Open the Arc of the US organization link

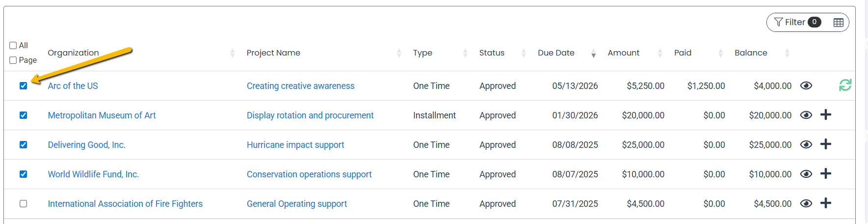[73, 86]
